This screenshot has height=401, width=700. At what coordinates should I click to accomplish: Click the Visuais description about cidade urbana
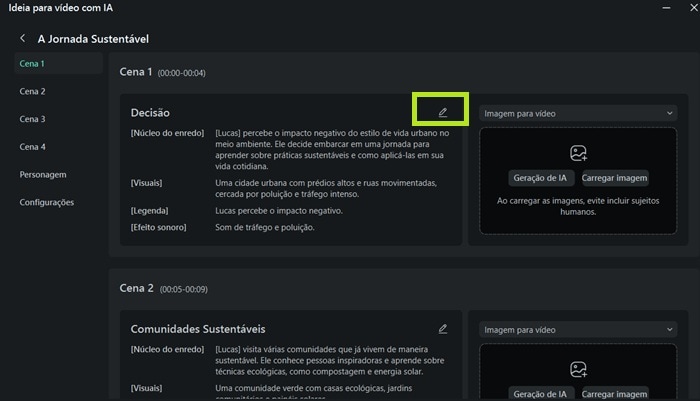tap(326, 188)
